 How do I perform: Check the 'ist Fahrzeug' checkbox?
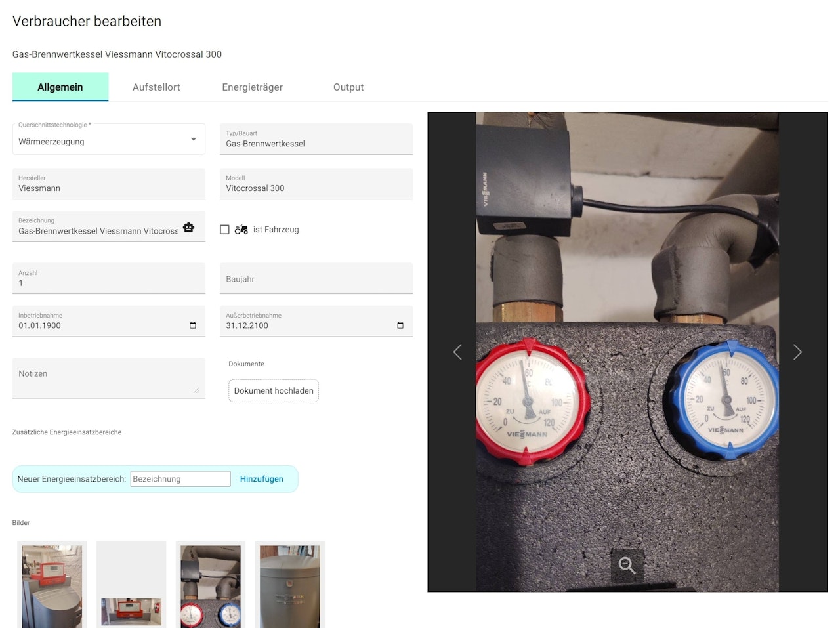click(x=224, y=230)
